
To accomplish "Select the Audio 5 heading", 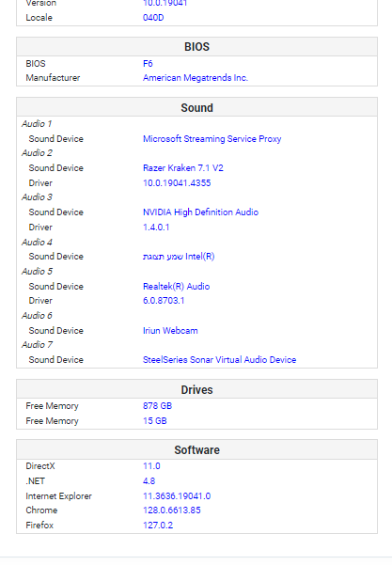I will click(x=37, y=272).
